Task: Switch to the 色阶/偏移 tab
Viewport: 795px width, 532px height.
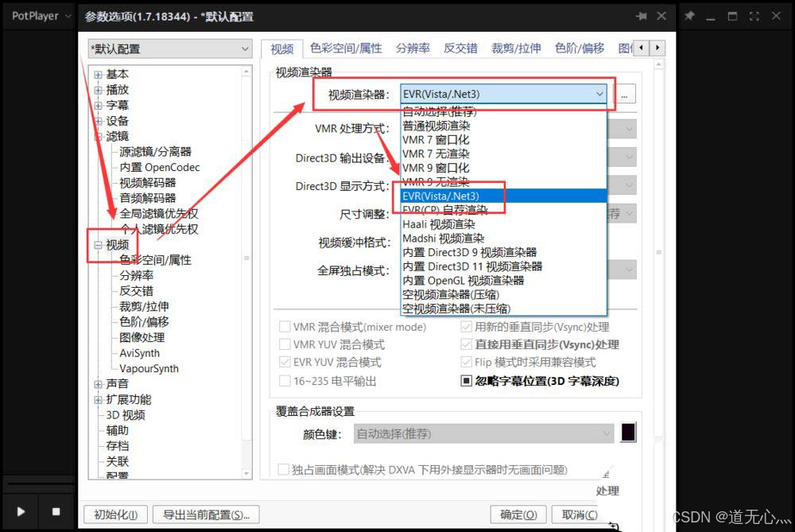Action: tap(579, 49)
